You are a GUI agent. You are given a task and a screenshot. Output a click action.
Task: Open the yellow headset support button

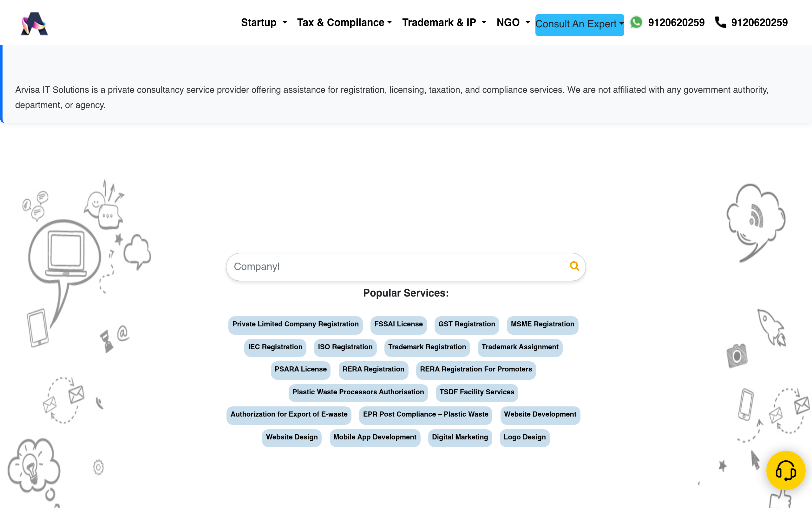(786, 470)
